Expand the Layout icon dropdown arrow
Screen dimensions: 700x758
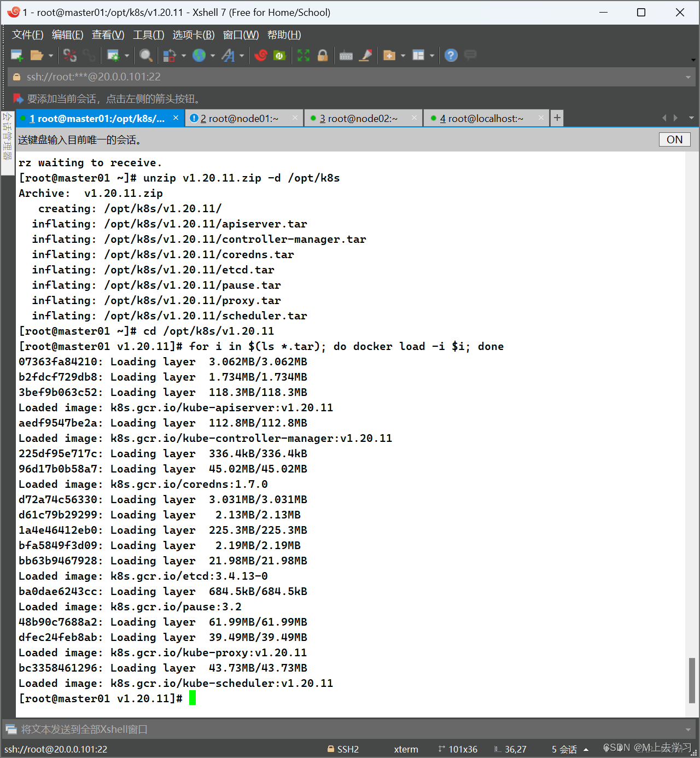coord(432,55)
